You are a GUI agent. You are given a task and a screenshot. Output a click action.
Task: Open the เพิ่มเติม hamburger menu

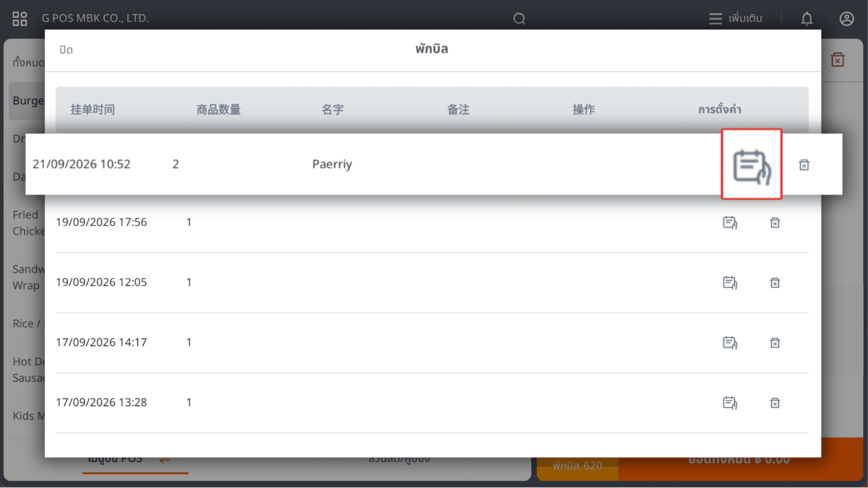click(736, 19)
